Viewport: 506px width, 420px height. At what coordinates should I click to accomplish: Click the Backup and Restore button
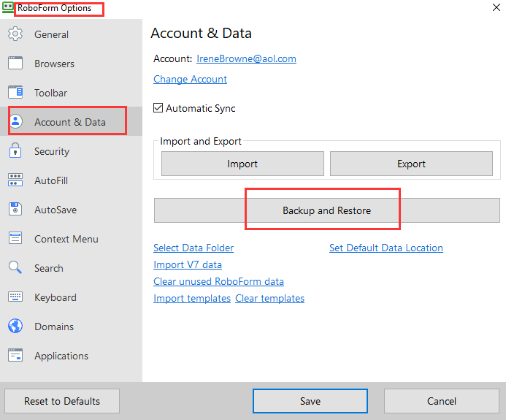[x=326, y=210]
